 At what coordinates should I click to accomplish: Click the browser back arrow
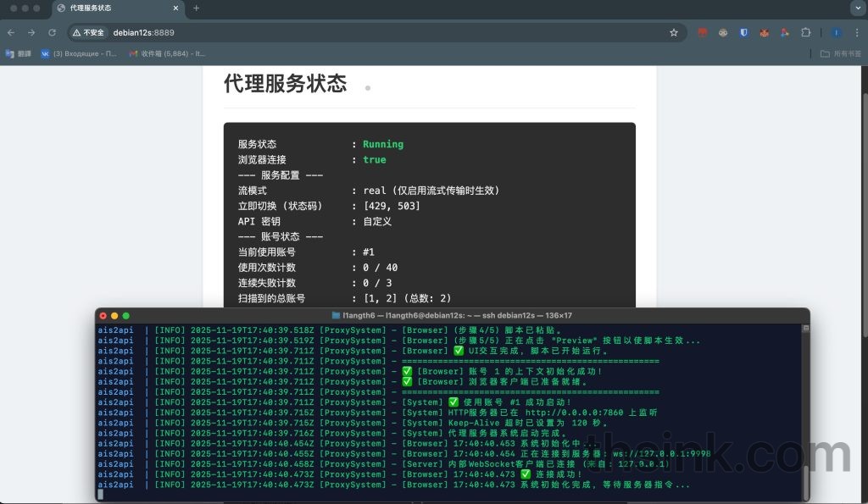11,32
